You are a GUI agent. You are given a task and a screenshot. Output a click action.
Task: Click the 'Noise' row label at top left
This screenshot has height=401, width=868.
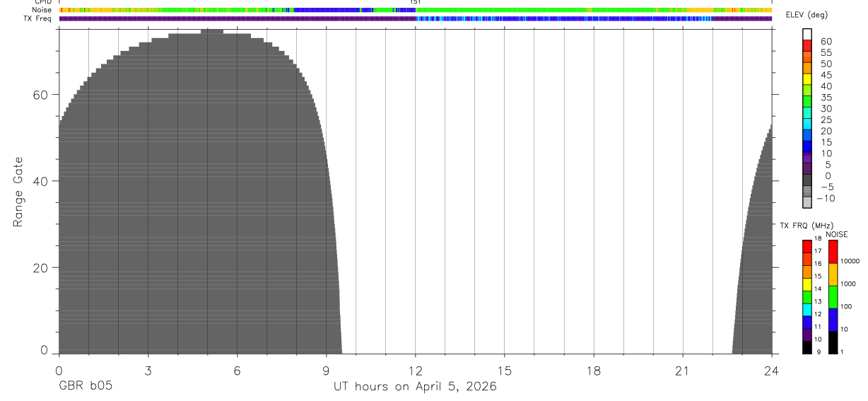(41, 10)
